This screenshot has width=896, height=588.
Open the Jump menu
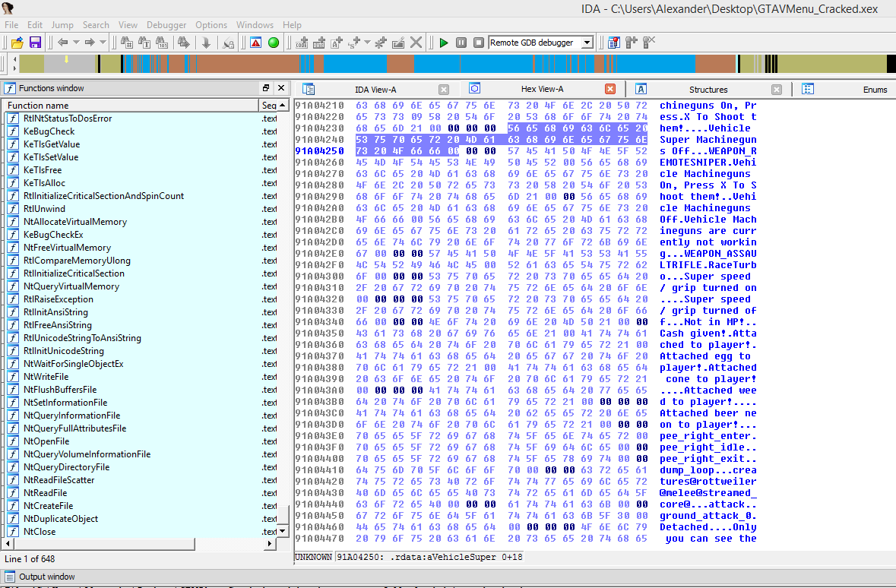pos(62,25)
